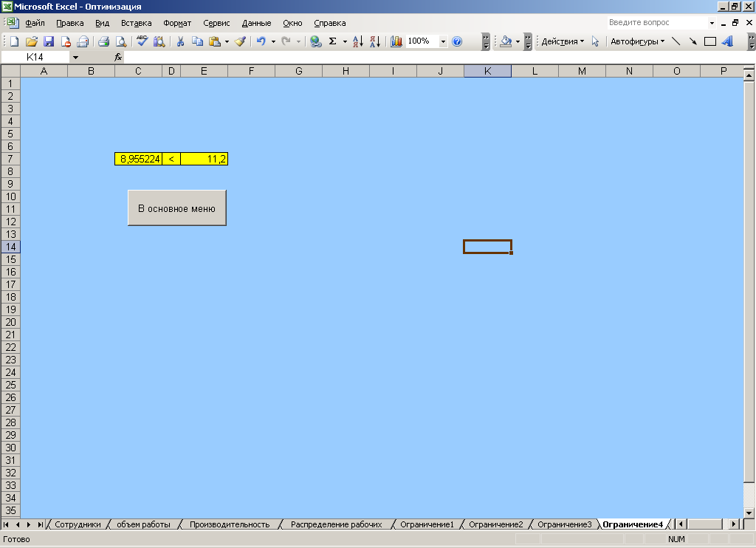Expand the Name Box dropdown arrow

coord(75,57)
